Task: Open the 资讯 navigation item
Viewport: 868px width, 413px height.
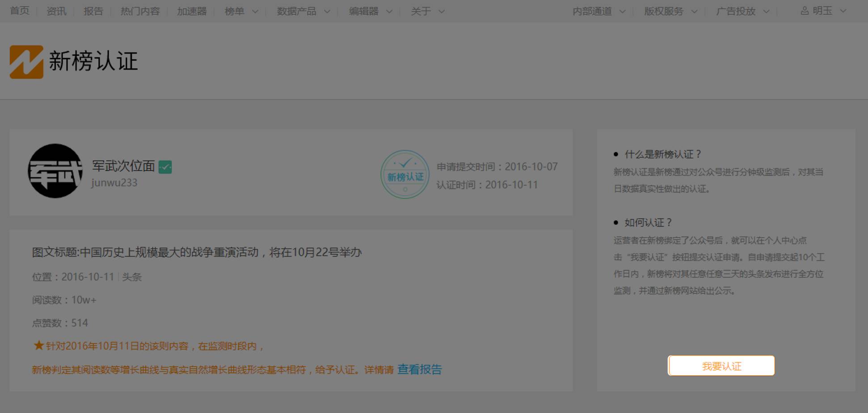Action: [x=56, y=11]
